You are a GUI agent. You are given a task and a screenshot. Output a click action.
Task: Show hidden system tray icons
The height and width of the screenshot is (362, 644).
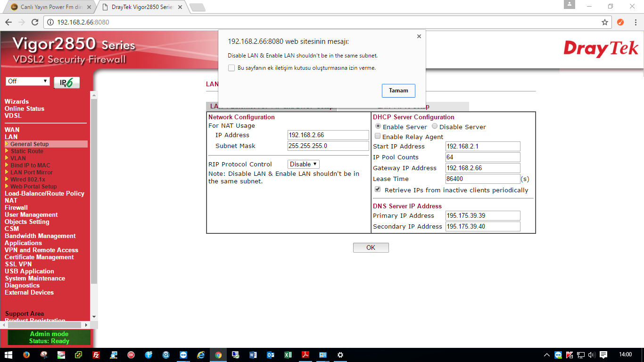pyautogui.click(x=547, y=355)
